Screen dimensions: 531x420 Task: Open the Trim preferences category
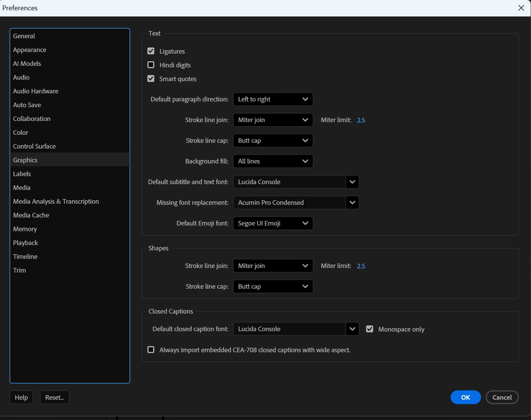point(70,270)
